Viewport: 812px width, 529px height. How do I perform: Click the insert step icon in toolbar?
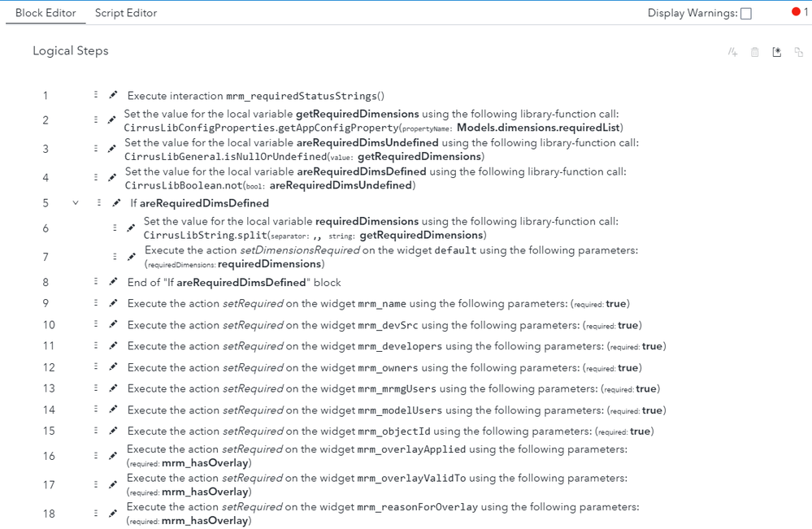[x=732, y=52]
